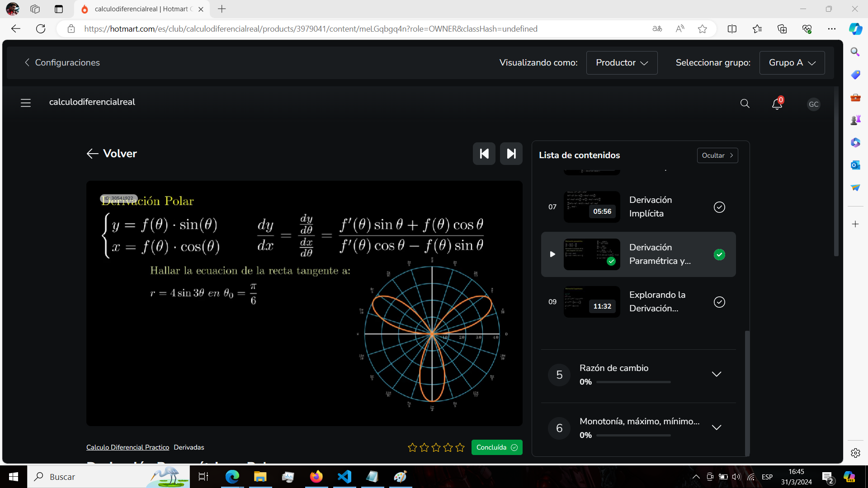Image resolution: width=868 pixels, height=488 pixels.
Task: Open a new browser tab
Action: pos(222,9)
